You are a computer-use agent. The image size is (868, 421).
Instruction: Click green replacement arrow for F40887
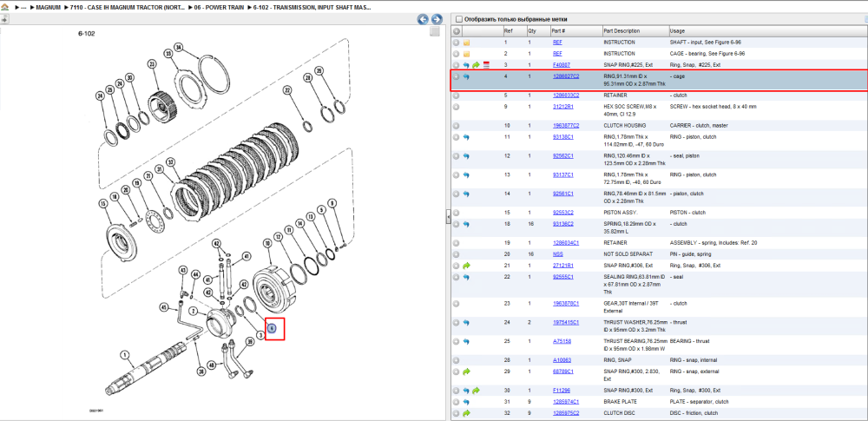(x=476, y=65)
